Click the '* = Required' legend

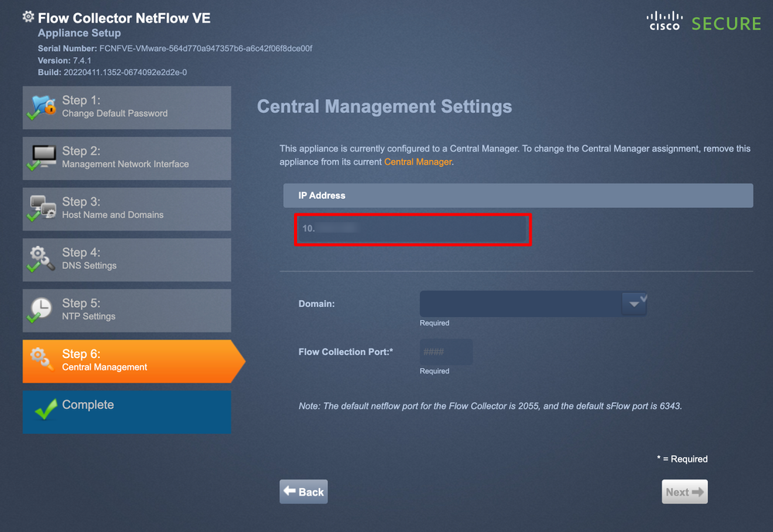point(682,459)
